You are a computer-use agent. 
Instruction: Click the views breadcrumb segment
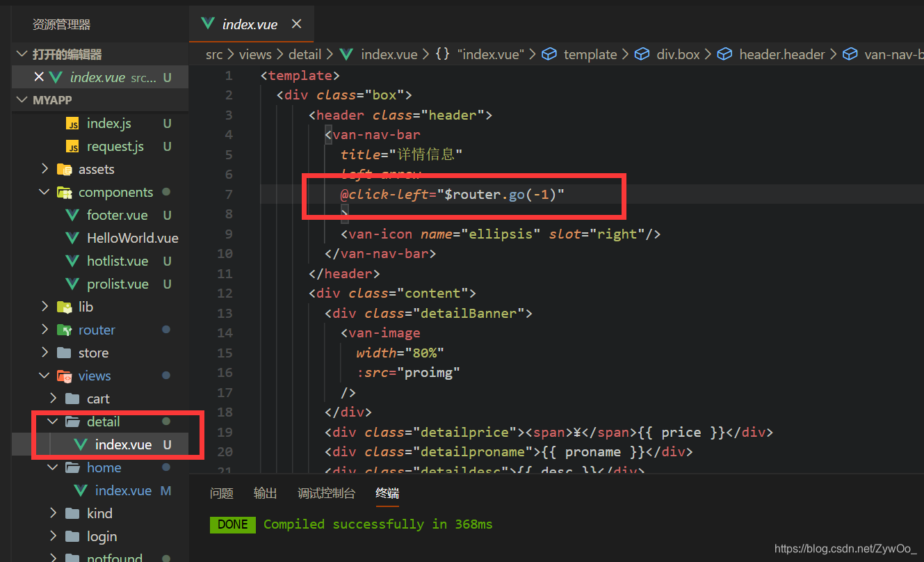255,54
